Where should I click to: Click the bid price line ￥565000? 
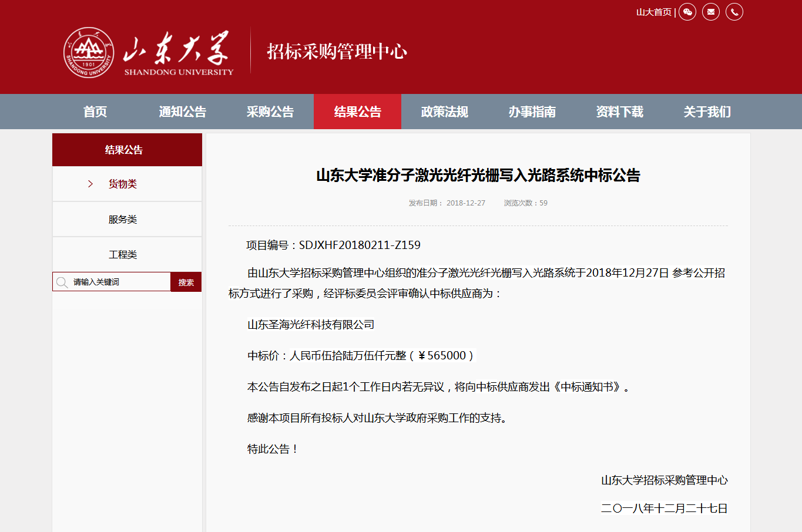click(360, 355)
